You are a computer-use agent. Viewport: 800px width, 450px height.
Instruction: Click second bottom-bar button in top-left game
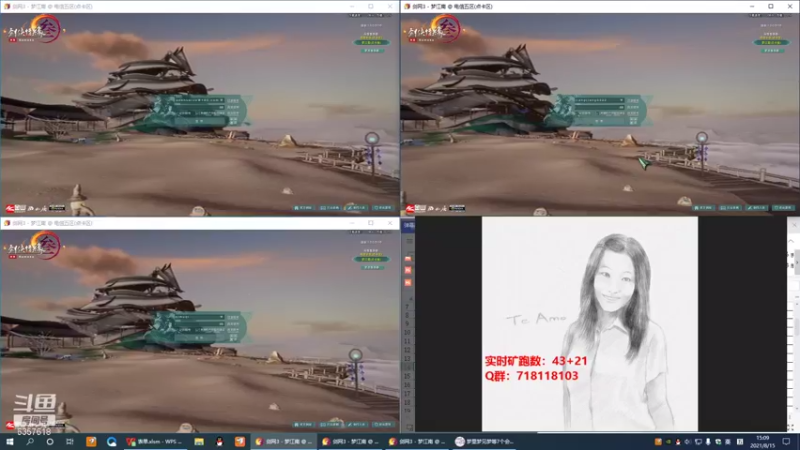click(330, 208)
